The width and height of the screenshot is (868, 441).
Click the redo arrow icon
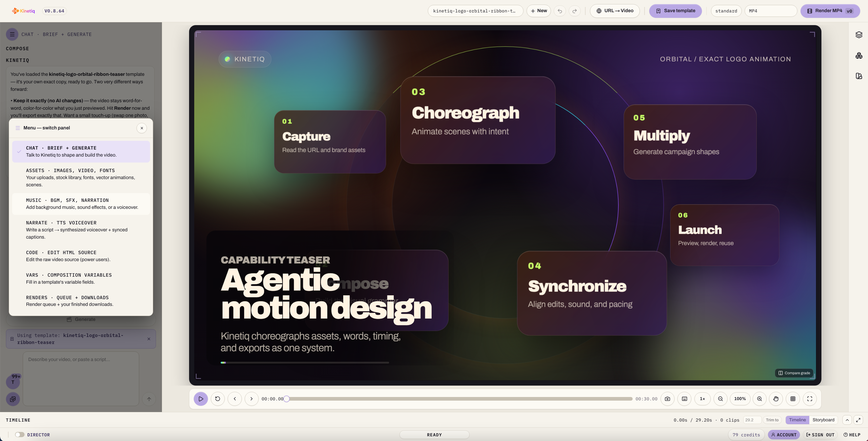(574, 11)
